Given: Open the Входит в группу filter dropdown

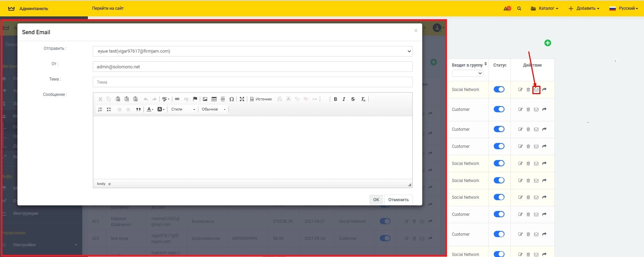Looking at the screenshot, I should point(468,73).
